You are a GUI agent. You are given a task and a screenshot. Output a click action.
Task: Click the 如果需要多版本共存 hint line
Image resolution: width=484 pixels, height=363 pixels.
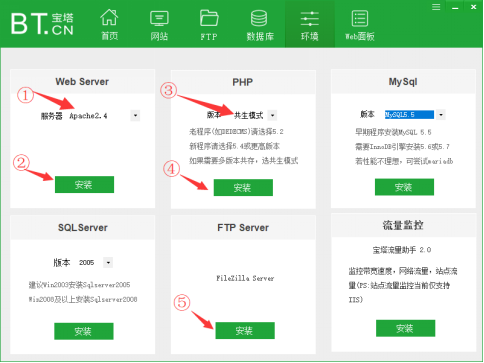click(244, 161)
